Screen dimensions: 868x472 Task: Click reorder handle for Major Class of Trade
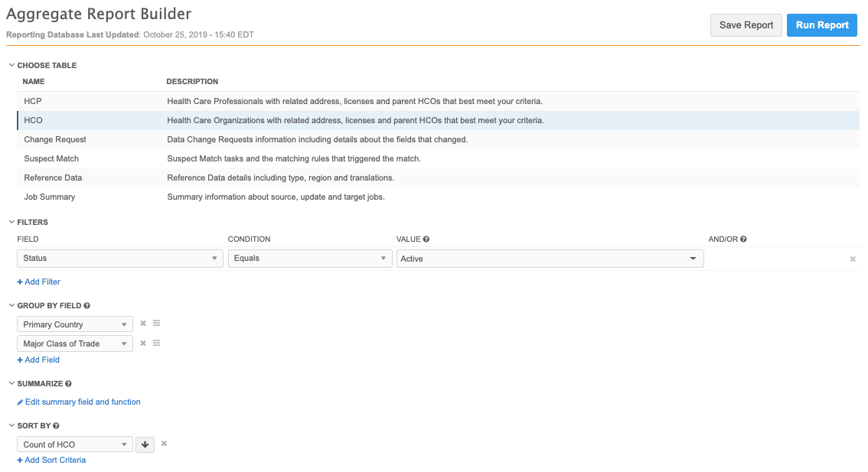pyautogui.click(x=156, y=343)
